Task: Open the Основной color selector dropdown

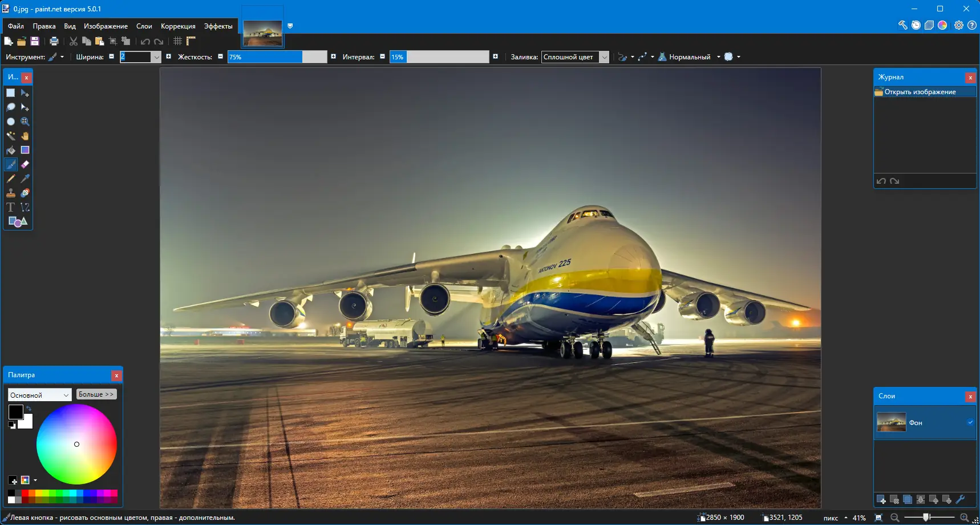Action: (39, 395)
